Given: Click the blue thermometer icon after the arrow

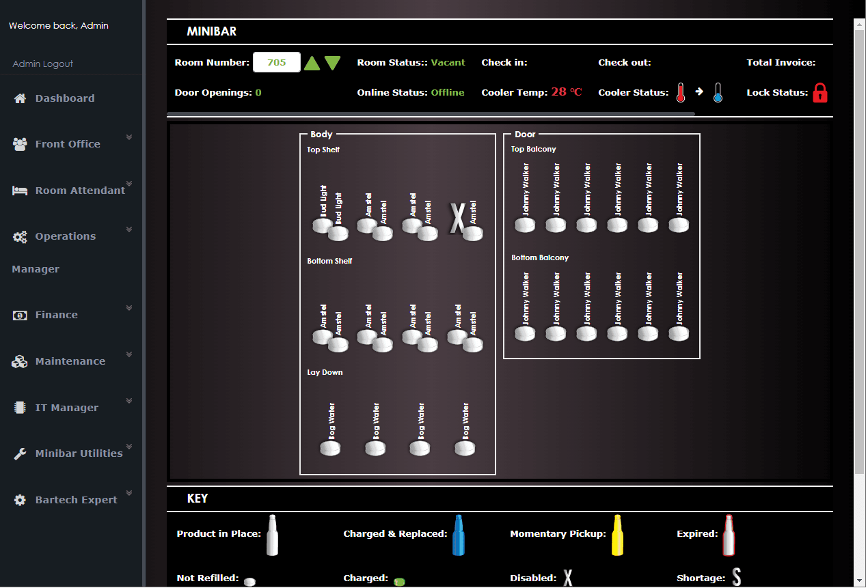Looking at the screenshot, I should tap(718, 92).
